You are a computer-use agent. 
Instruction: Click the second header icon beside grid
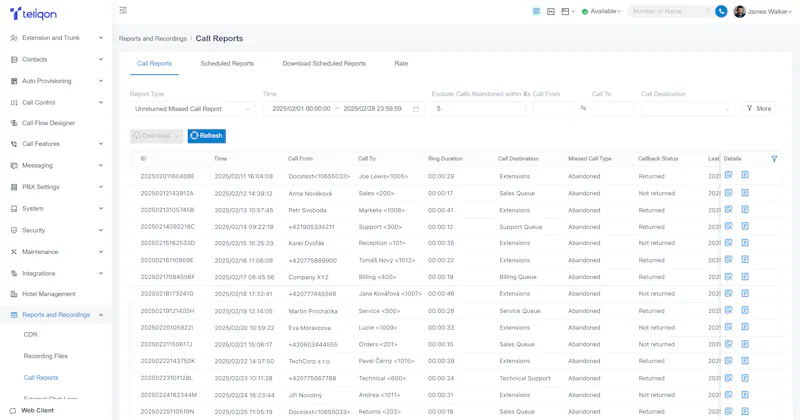tap(551, 11)
